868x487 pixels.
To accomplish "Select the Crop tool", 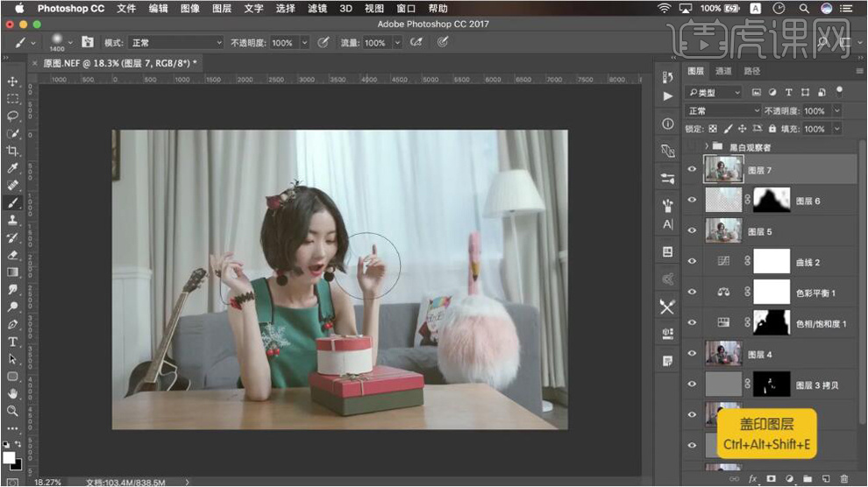I will click(12, 151).
